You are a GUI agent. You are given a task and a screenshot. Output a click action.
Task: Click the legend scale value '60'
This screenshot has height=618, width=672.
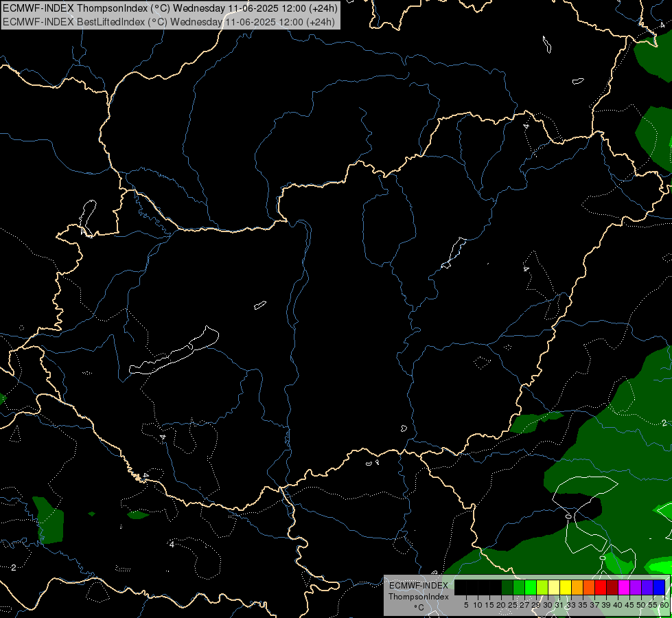[664, 605]
